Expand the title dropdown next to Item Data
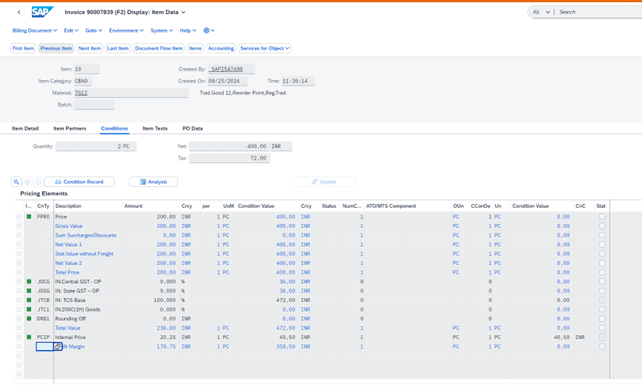The height and width of the screenshot is (385, 642). (x=183, y=12)
